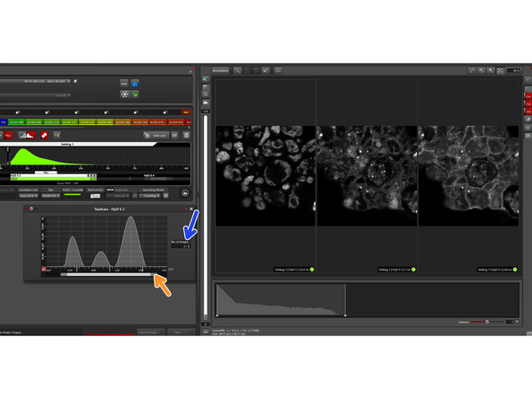Click the Annotations button
The height and width of the screenshot is (399, 532).
220,71
